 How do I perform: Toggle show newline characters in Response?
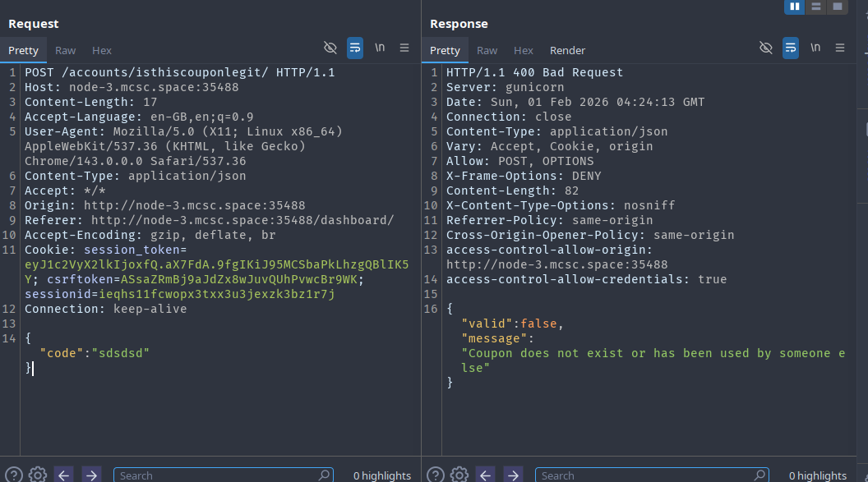pyautogui.click(x=815, y=48)
